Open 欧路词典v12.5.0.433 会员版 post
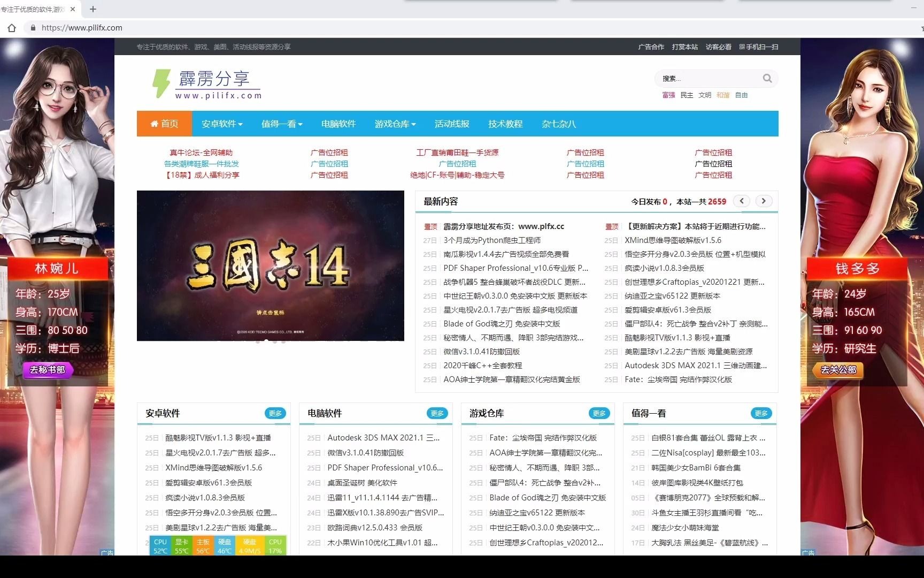Viewport: 924px width, 578px height. [x=375, y=528]
